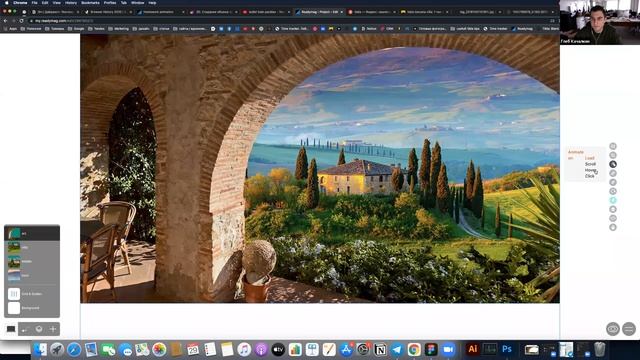This screenshot has height=360, width=640.
Task: Open the Bookmarks menu
Action: (x=90, y=3)
